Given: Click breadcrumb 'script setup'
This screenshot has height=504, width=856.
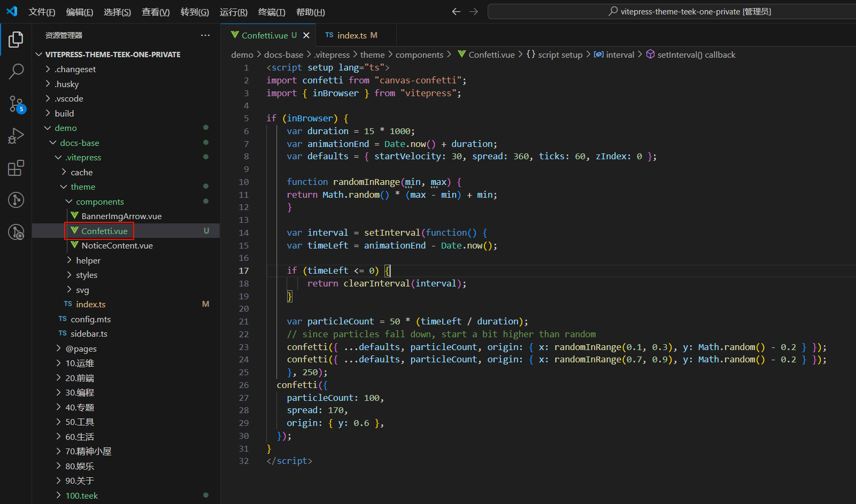Looking at the screenshot, I should [560, 55].
